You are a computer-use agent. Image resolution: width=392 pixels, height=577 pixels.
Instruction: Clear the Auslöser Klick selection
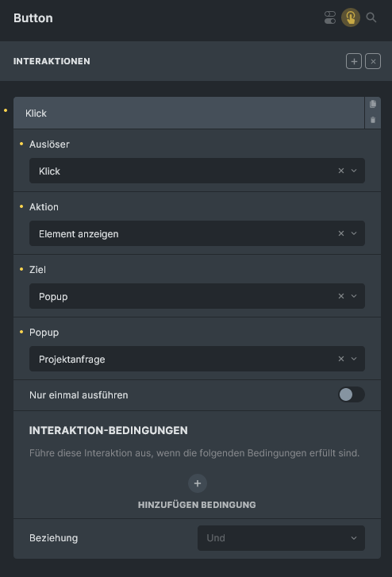click(x=341, y=171)
